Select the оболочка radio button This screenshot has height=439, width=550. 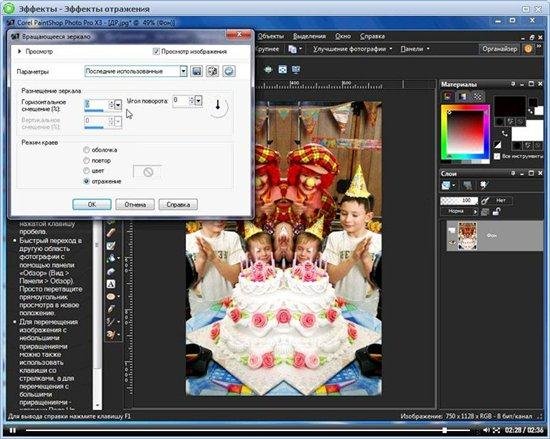click(86, 150)
